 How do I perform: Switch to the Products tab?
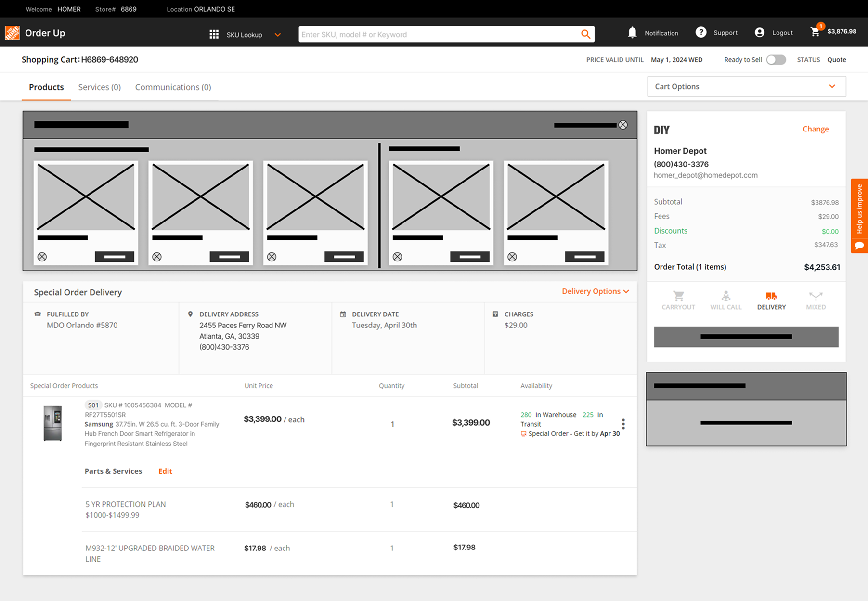point(46,87)
